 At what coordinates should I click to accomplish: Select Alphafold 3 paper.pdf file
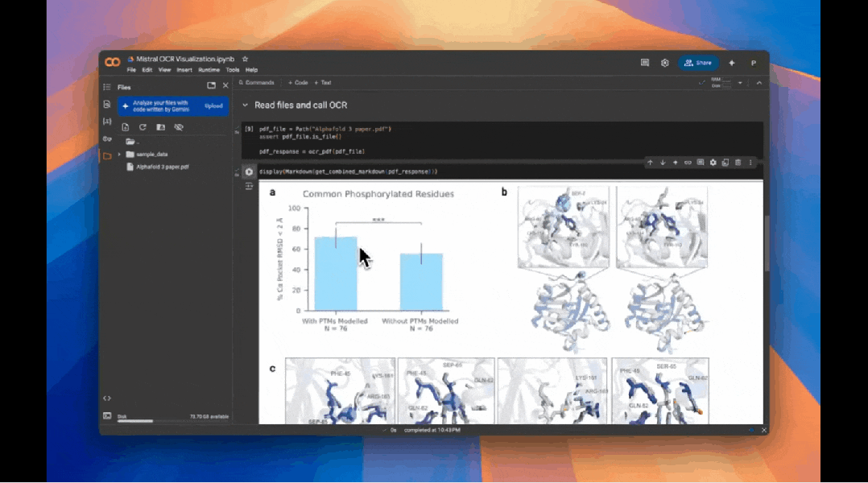162,167
